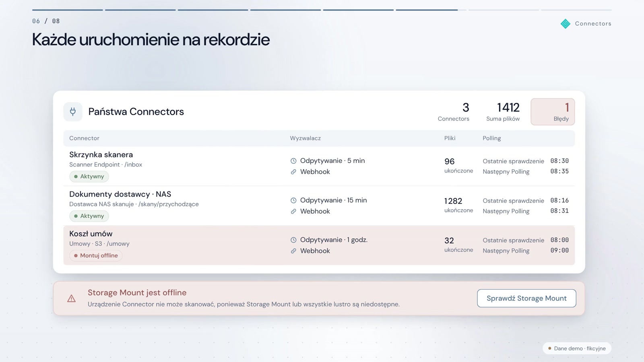Click the clock icon for Odpytywanie 15 min
The width and height of the screenshot is (644, 362).
pos(293,200)
